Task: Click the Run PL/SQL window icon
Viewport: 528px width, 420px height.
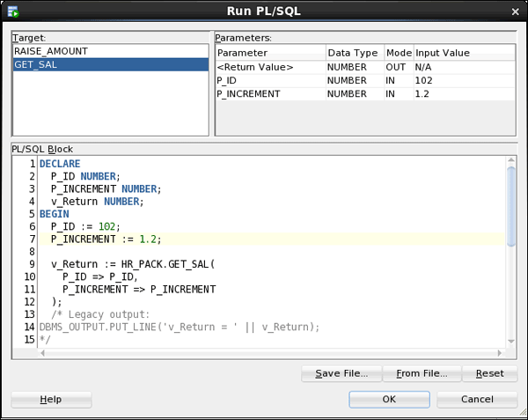Action: [x=11, y=9]
